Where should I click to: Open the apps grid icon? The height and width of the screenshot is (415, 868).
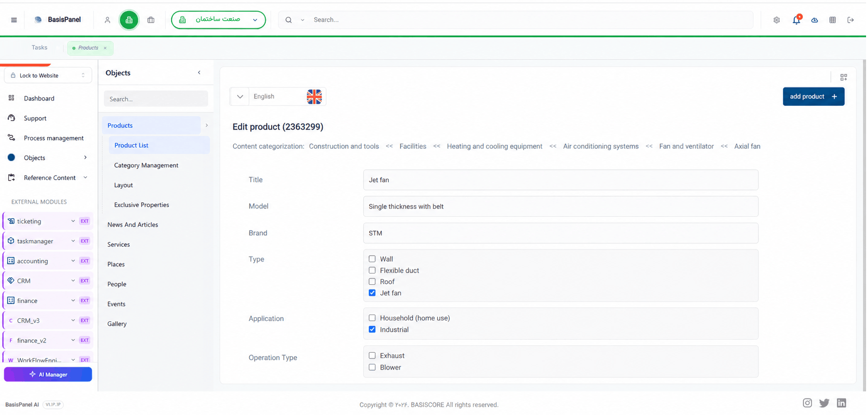[832, 20]
